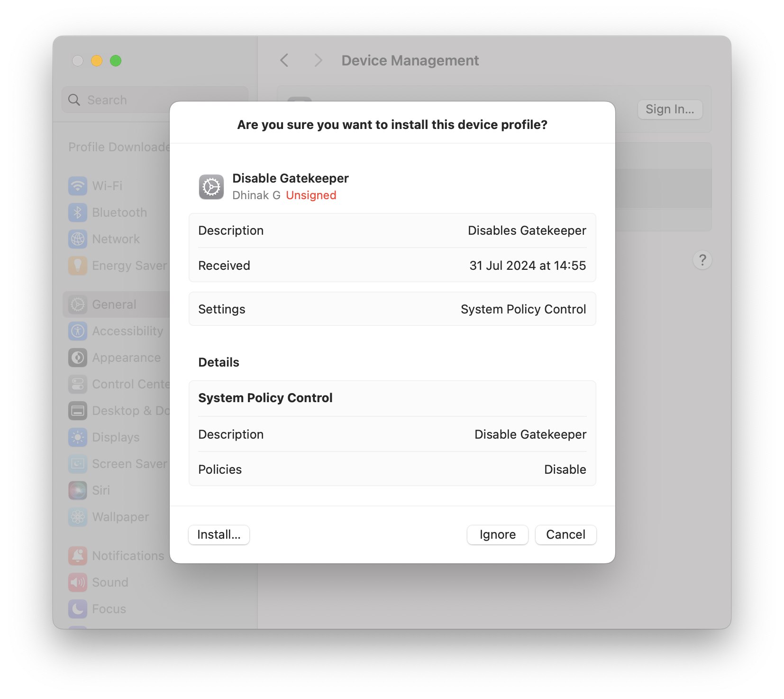Select the Bluetooth icon in sidebar

pyautogui.click(x=78, y=212)
